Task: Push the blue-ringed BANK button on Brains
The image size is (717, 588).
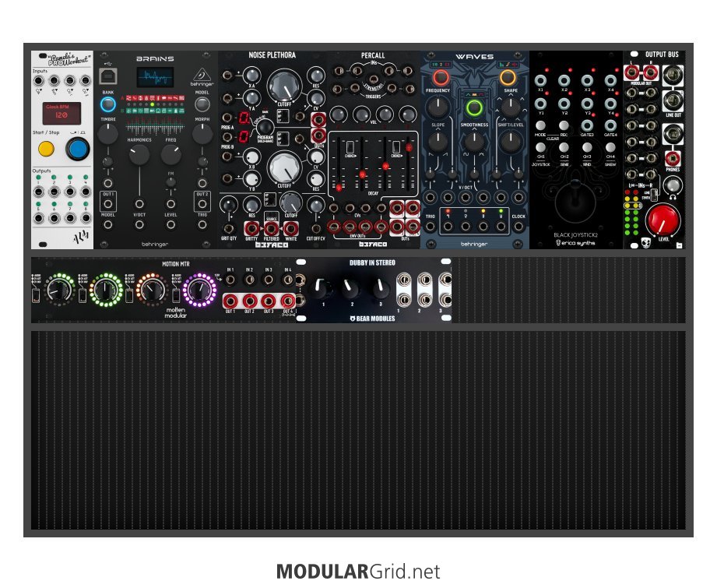Action: pyautogui.click(x=108, y=104)
